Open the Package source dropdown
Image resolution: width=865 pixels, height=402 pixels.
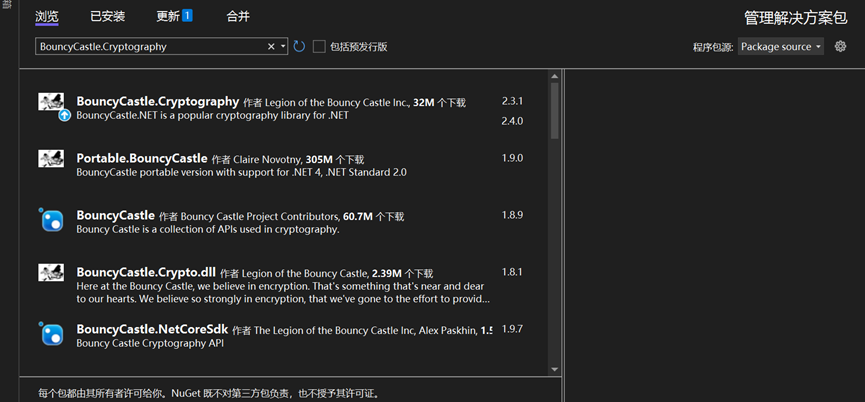[781, 47]
